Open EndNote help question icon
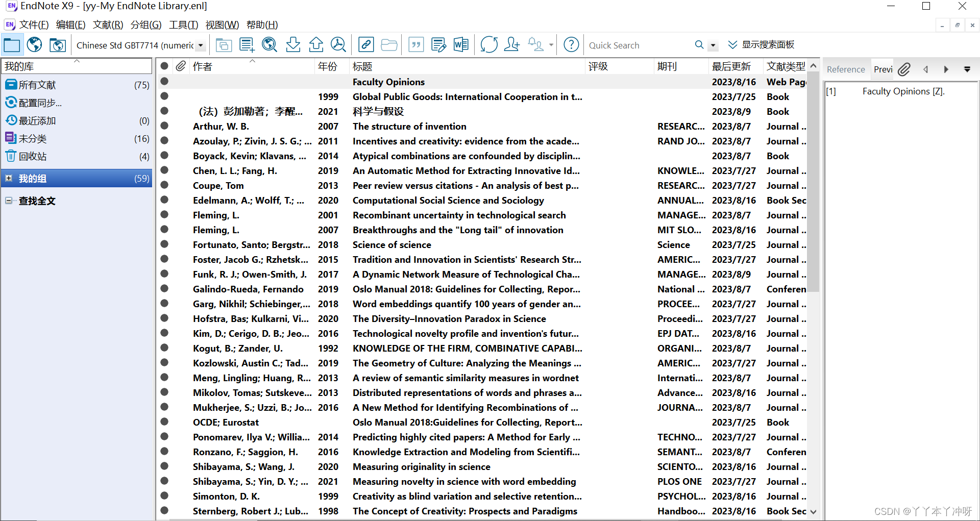The height and width of the screenshot is (521, 980). point(571,45)
